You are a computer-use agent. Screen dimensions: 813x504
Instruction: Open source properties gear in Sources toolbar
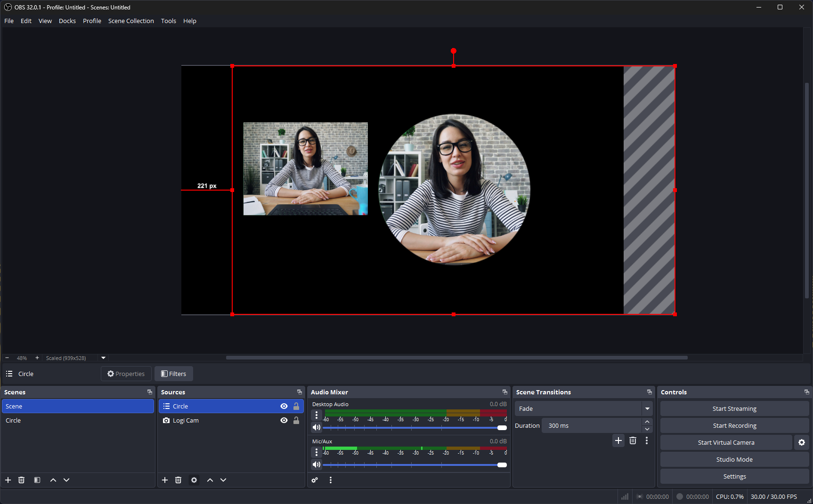pyautogui.click(x=194, y=480)
